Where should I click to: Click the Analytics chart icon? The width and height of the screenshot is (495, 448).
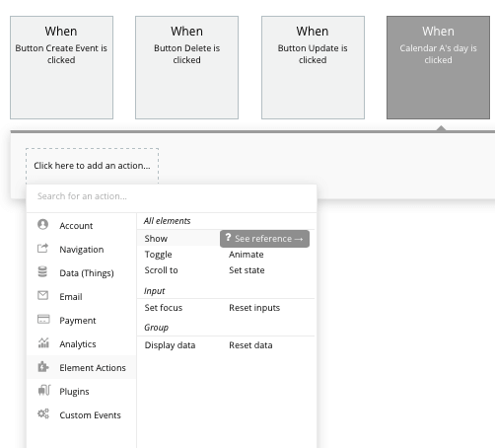tap(43, 343)
